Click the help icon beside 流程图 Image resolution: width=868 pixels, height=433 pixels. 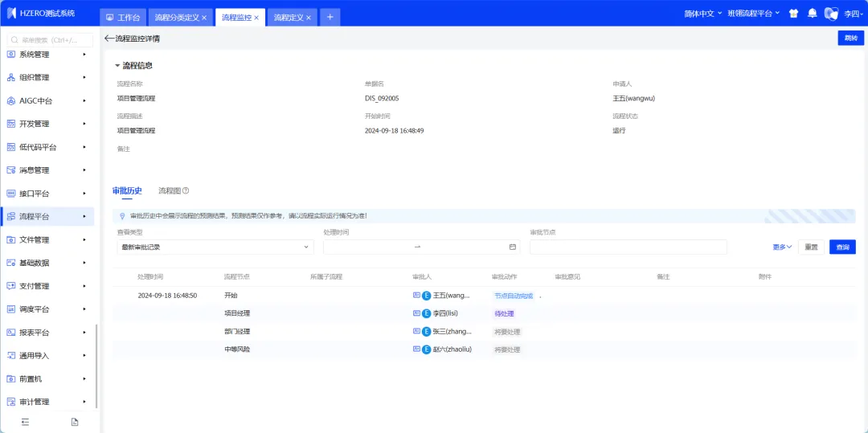pos(186,190)
